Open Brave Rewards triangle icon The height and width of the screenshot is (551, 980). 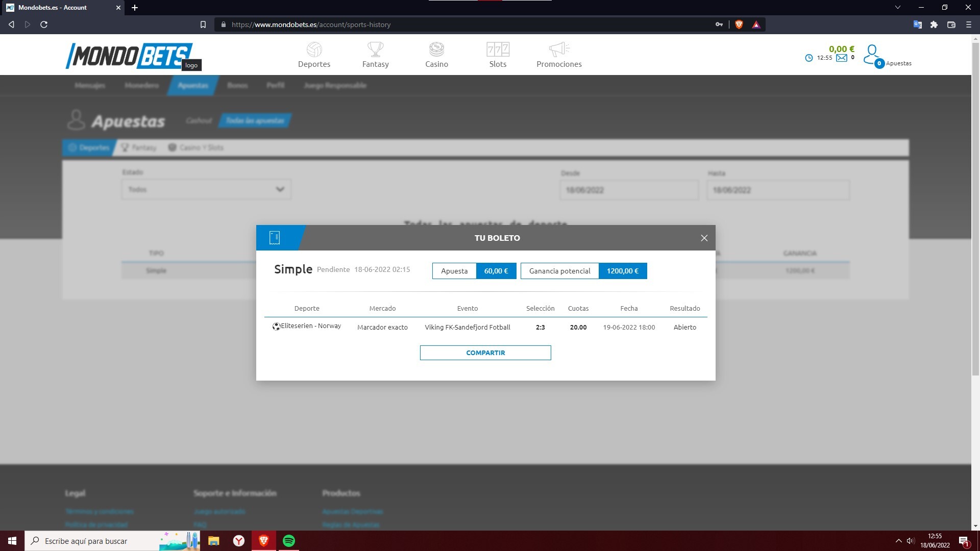pos(756,24)
